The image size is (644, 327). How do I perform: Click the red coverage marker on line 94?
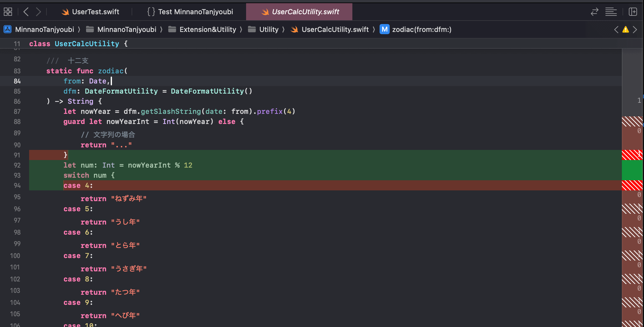tap(632, 185)
